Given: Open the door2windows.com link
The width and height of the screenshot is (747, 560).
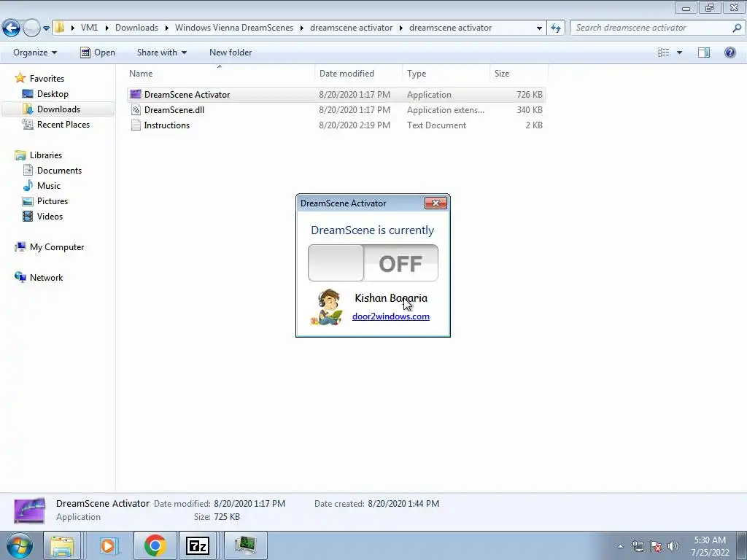Looking at the screenshot, I should (391, 316).
